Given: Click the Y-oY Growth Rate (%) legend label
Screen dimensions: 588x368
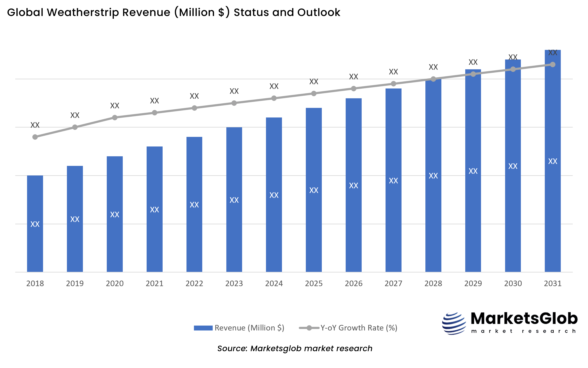Looking at the screenshot, I should (x=359, y=328).
